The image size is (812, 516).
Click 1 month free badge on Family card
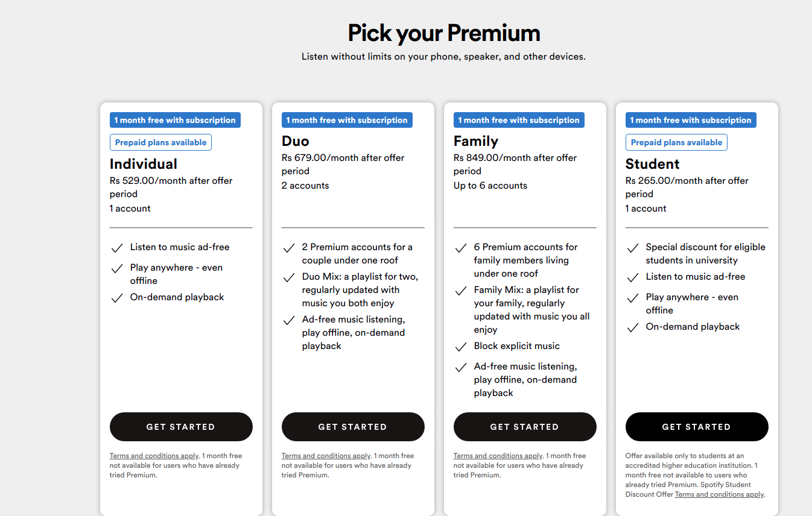click(519, 120)
